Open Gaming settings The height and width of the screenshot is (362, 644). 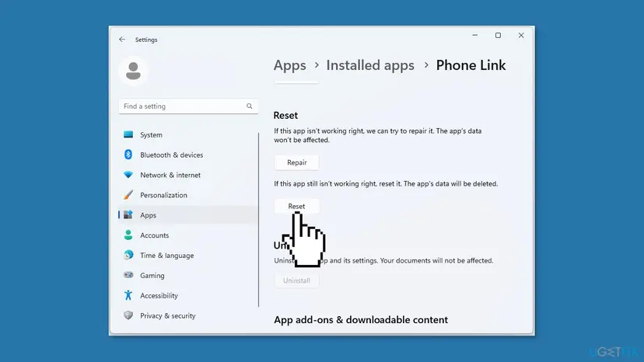coord(188,276)
